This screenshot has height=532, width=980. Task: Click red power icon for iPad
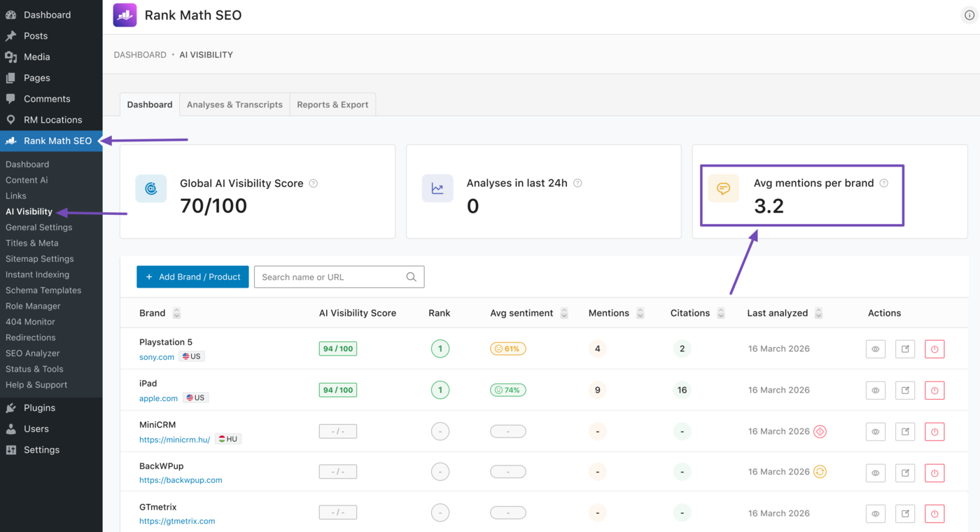point(934,391)
